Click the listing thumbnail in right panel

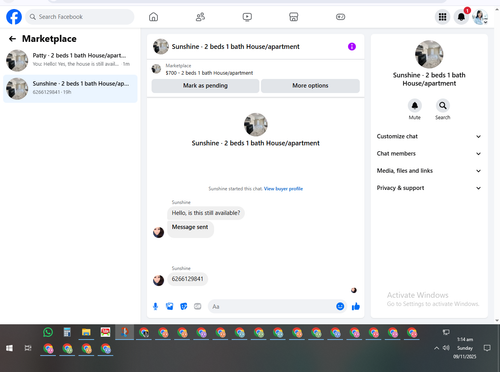click(429, 54)
